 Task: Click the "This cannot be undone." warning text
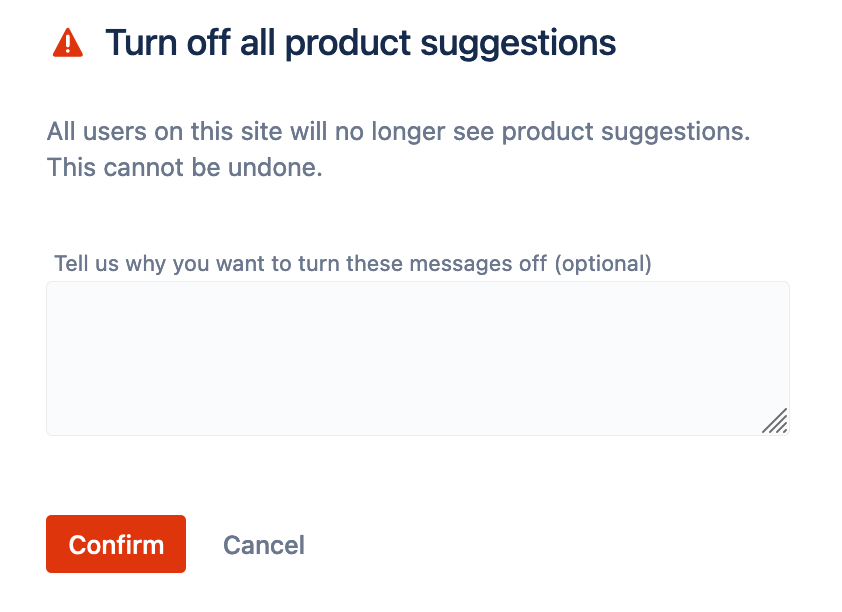(x=185, y=168)
